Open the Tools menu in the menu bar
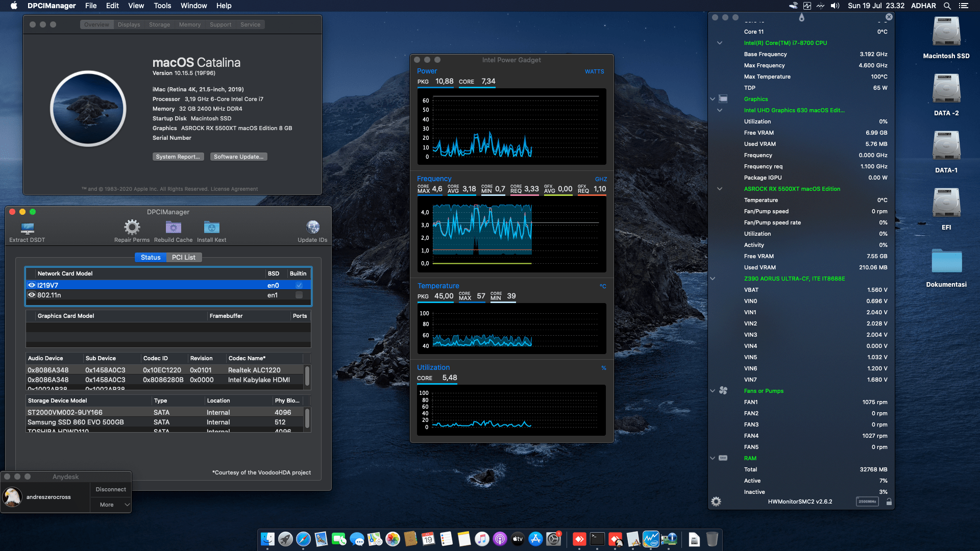Viewport: 980px width, 551px height. [x=162, y=6]
